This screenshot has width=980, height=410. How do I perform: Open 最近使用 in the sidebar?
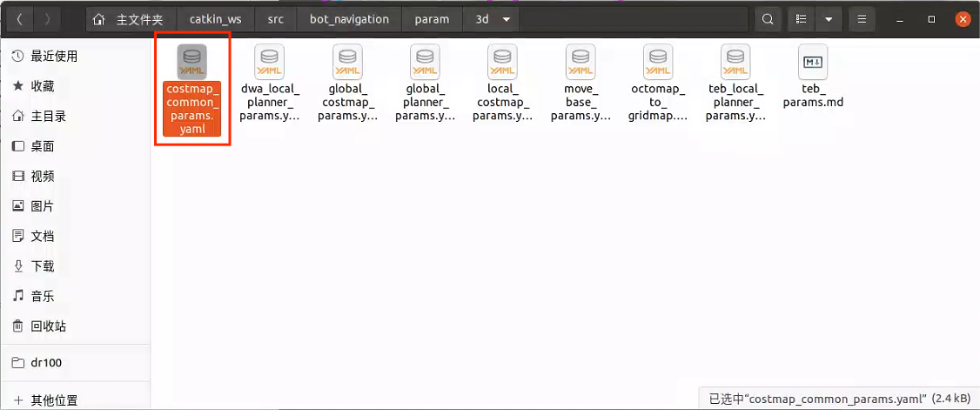(x=54, y=57)
